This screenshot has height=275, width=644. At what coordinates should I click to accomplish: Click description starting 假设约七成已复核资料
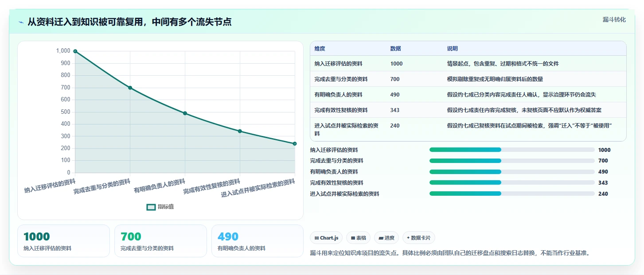coord(530,126)
